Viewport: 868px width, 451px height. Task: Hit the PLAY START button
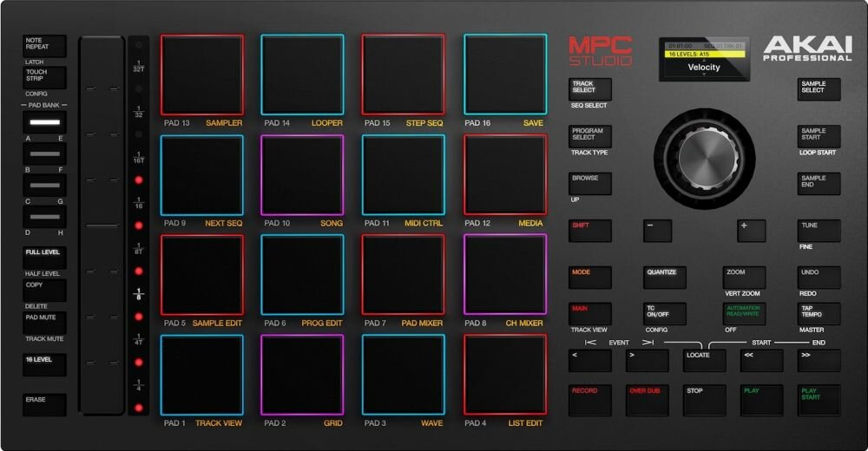pyautogui.click(x=819, y=400)
